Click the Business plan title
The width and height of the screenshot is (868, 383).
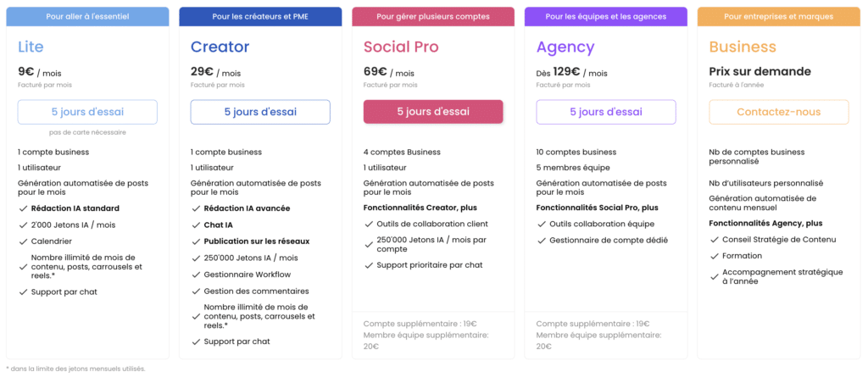pos(743,47)
